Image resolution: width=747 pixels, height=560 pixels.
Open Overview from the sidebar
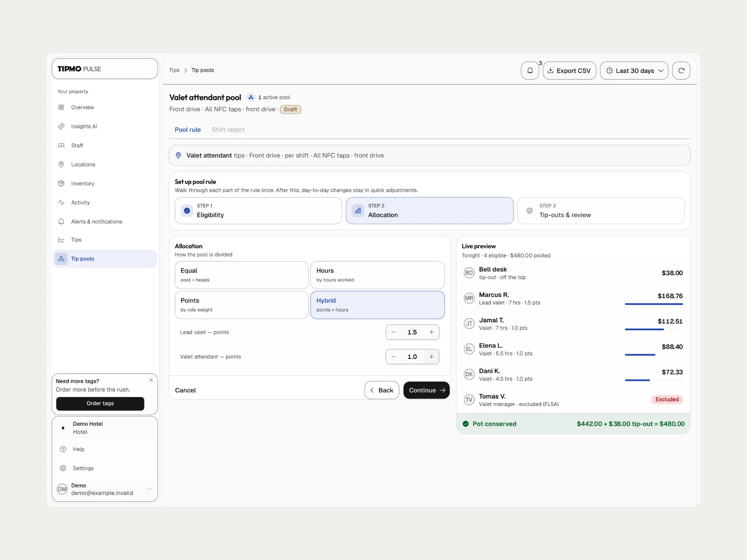pos(105,107)
